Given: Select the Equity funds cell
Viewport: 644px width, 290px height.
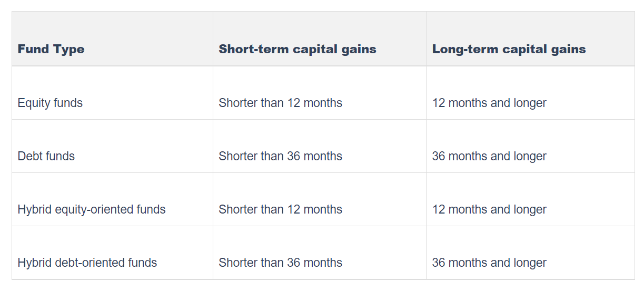Looking at the screenshot, I should (x=50, y=103).
